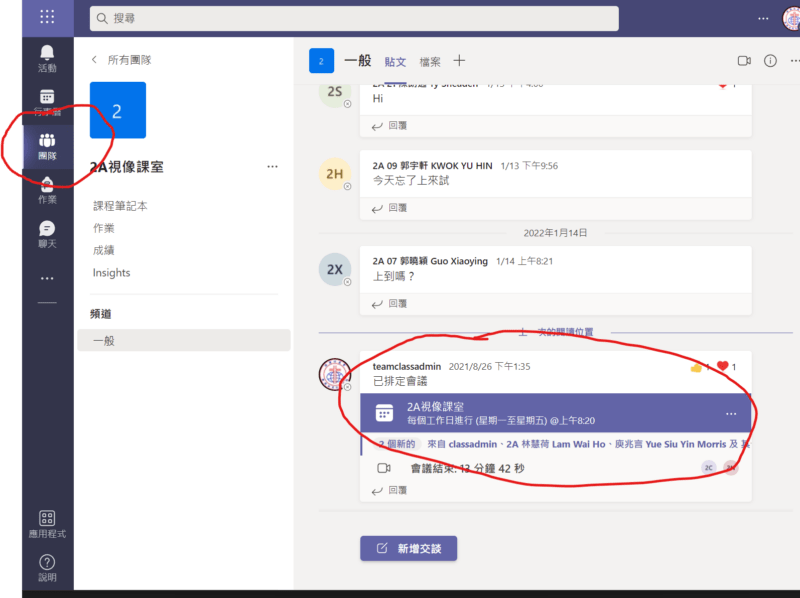Open meeting card more options ellipsis
800x598 pixels.
point(731,413)
